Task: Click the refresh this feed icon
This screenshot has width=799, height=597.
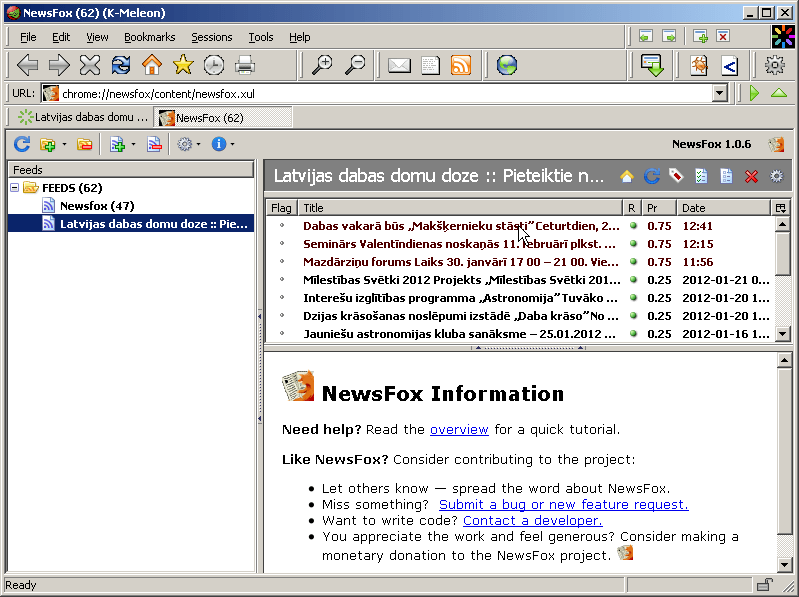Action: click(x=652, y=176)
